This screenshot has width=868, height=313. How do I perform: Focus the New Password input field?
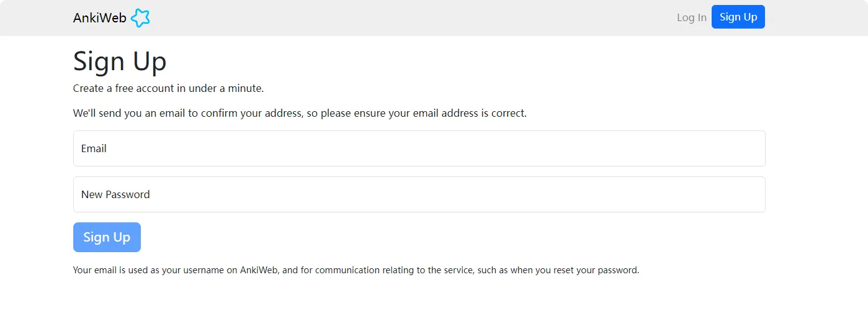(419, 194)
